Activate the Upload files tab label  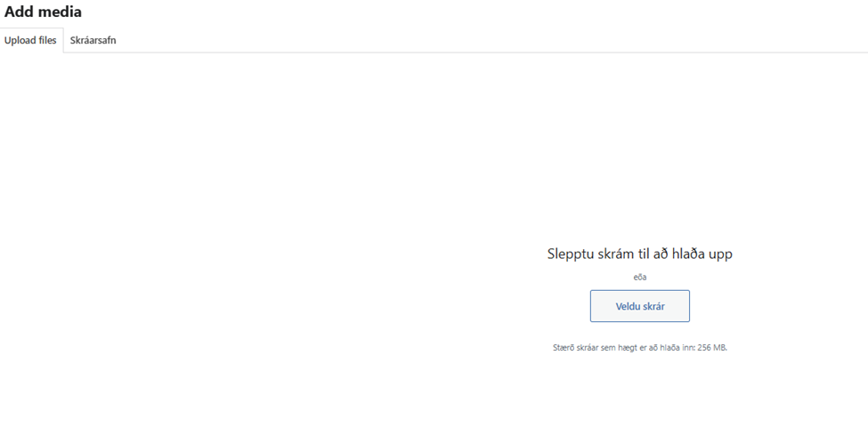[x=30, y=40]
